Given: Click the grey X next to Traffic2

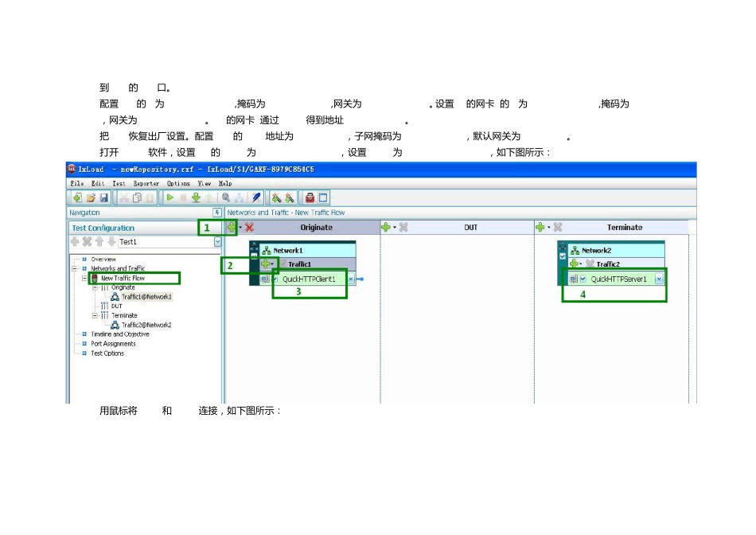Looking at the screenshot, I should coord(590,264).
